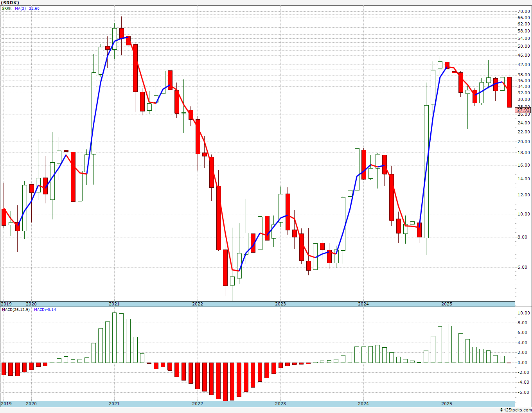Viewport: 532px width, 413px height.
Task: Click the -6.00 MACD axis label
Action: [523, 392]
